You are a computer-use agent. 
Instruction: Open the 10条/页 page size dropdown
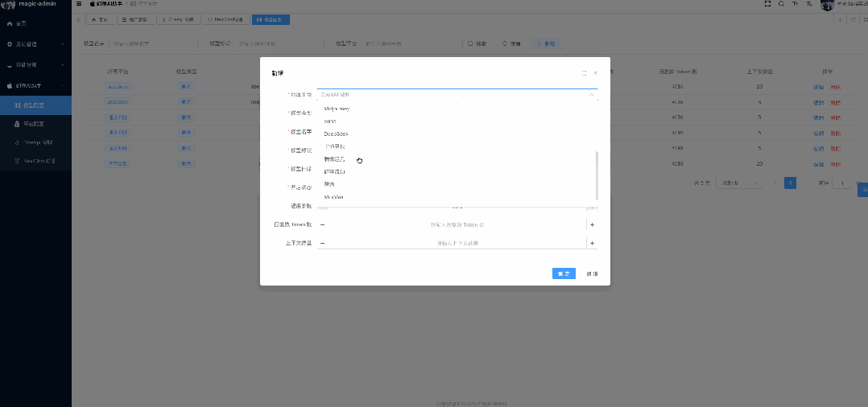(x=738, y=183)
